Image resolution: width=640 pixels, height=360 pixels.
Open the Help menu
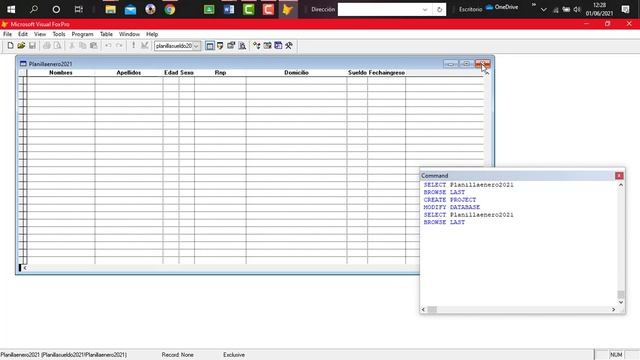point(152,34)
